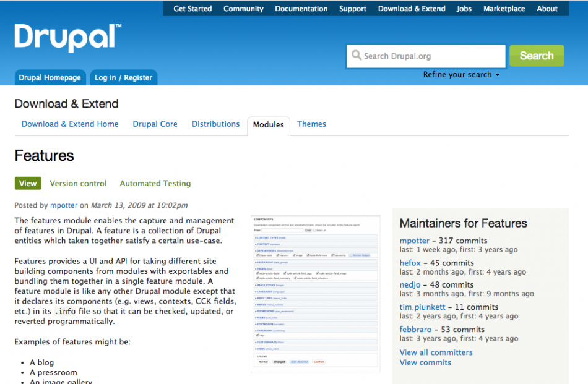588x384 pixels.
Task: Select the Drupal Homepage tab
Action: (50, 78)
